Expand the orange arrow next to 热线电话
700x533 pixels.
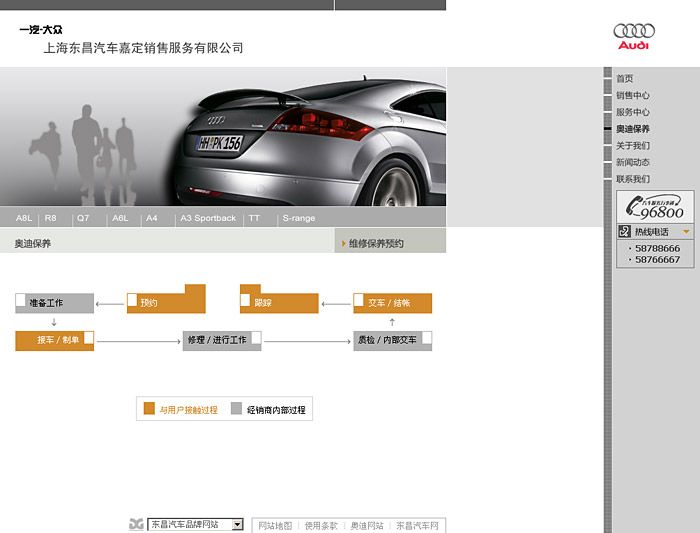pos(686,231)
